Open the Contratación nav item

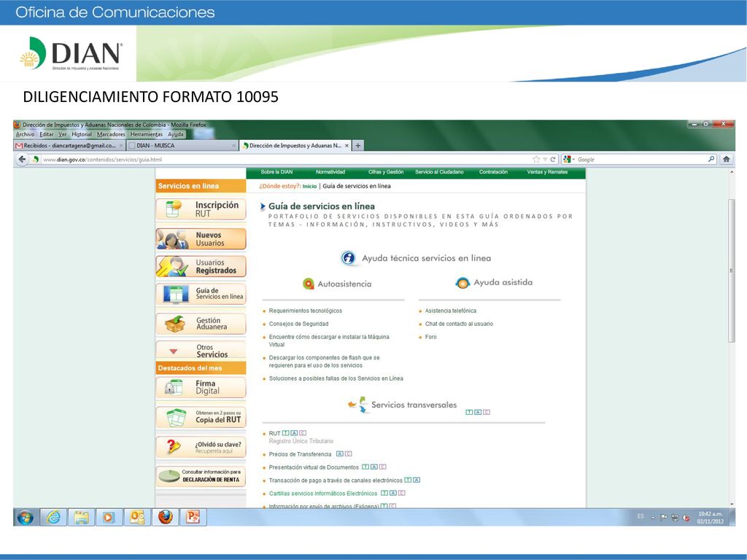pyautogui.click(x=493, y=172)
